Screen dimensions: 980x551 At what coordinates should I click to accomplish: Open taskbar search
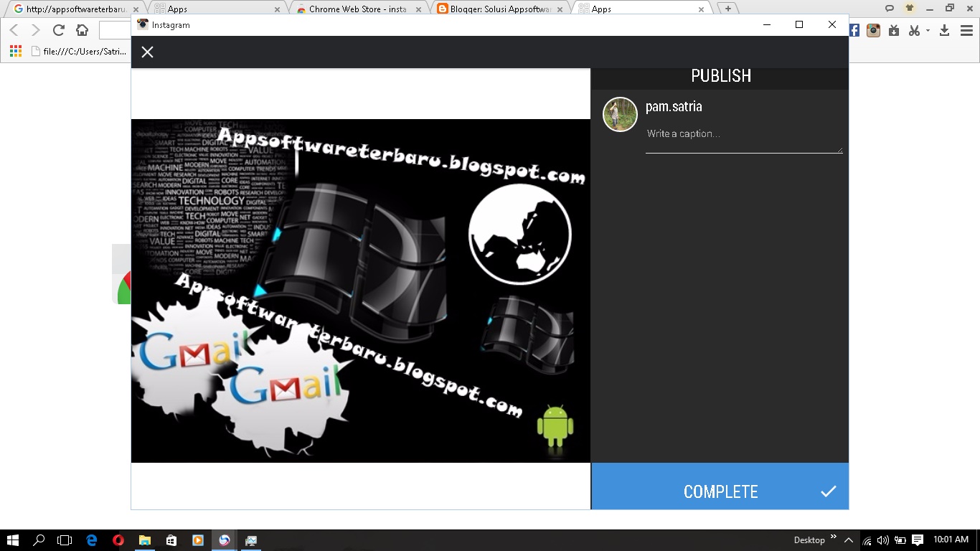click(39, 540)
